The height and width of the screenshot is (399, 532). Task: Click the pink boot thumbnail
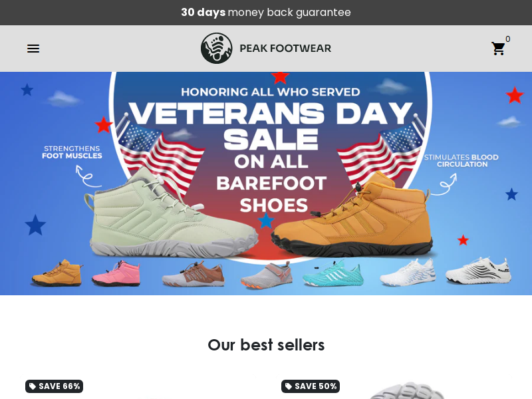(116, 273)
